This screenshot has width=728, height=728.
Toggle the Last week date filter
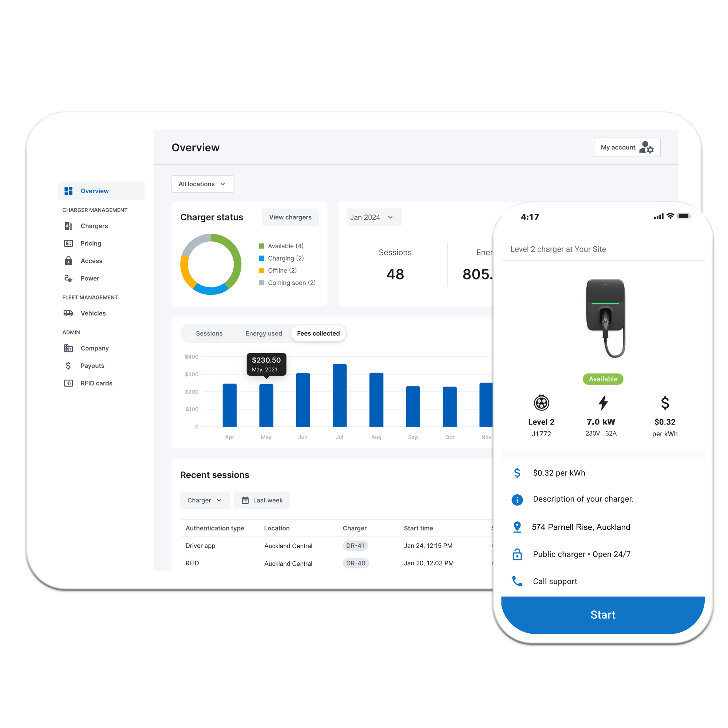click(263, 500)
